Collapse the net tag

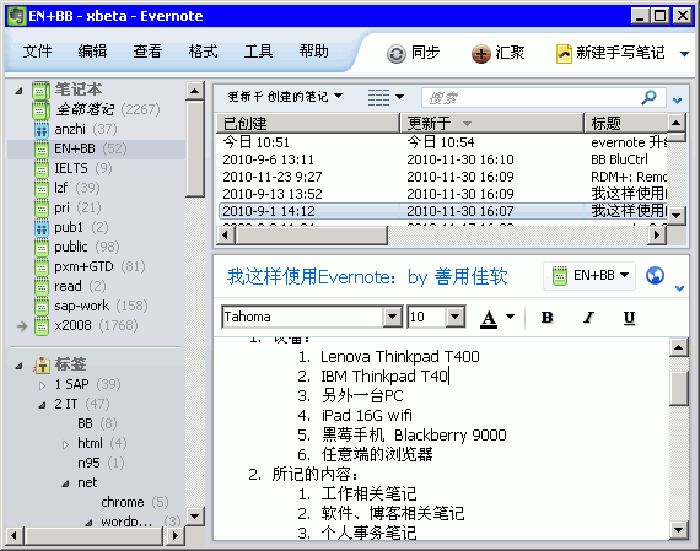coord(66,484)
